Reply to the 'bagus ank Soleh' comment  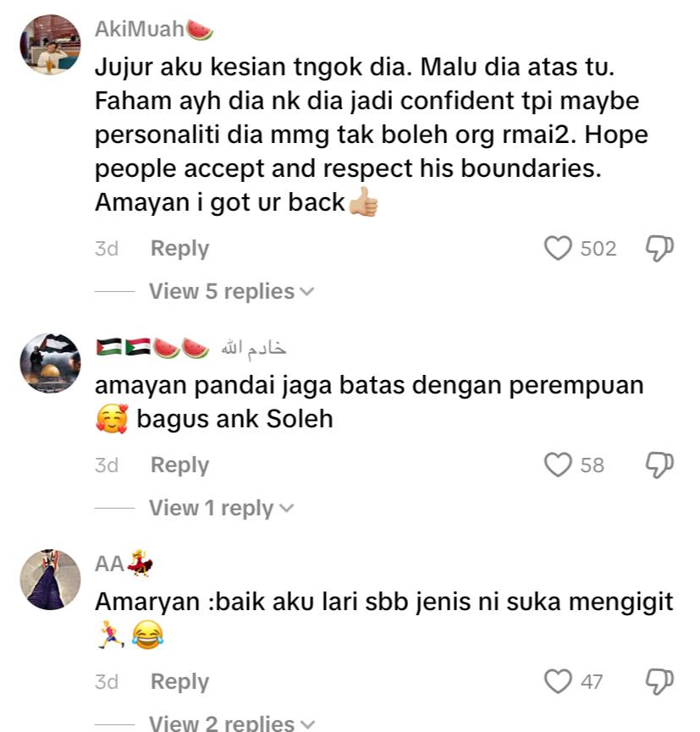[179, 465]
